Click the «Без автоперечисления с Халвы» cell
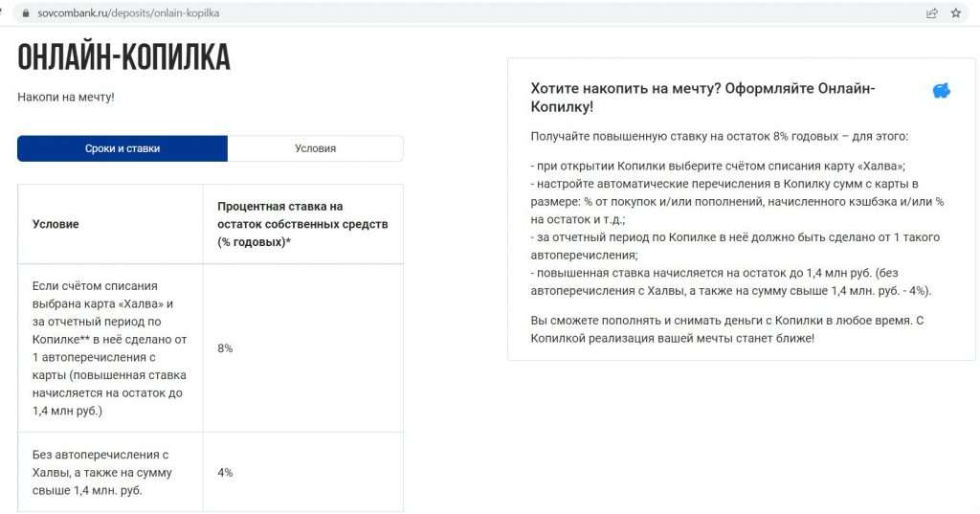 [100, 472]
